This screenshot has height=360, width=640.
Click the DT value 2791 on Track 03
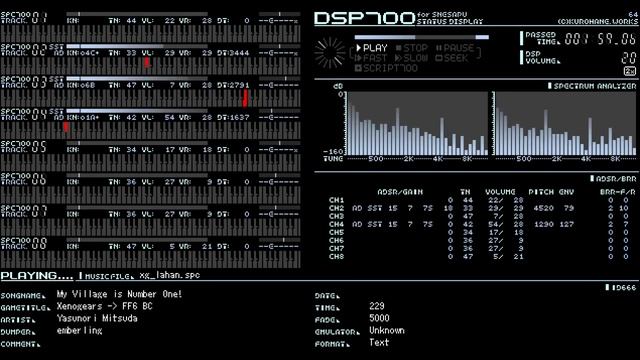pos(240,85)
